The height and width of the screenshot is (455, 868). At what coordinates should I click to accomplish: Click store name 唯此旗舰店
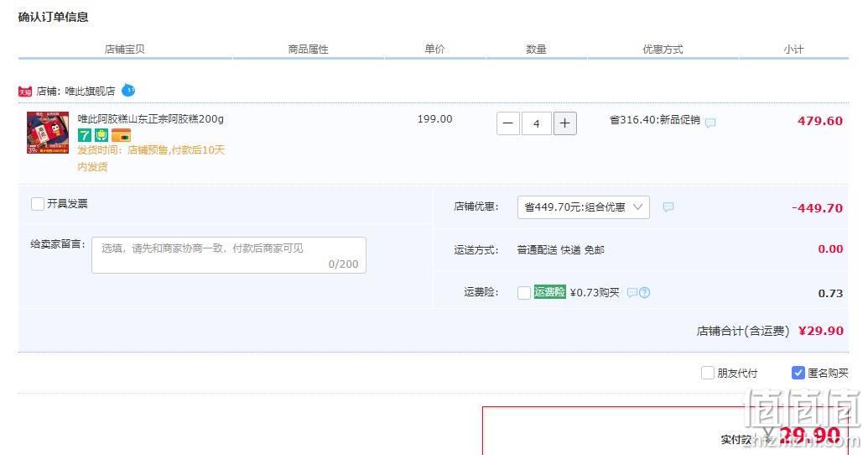coord(90,91)
